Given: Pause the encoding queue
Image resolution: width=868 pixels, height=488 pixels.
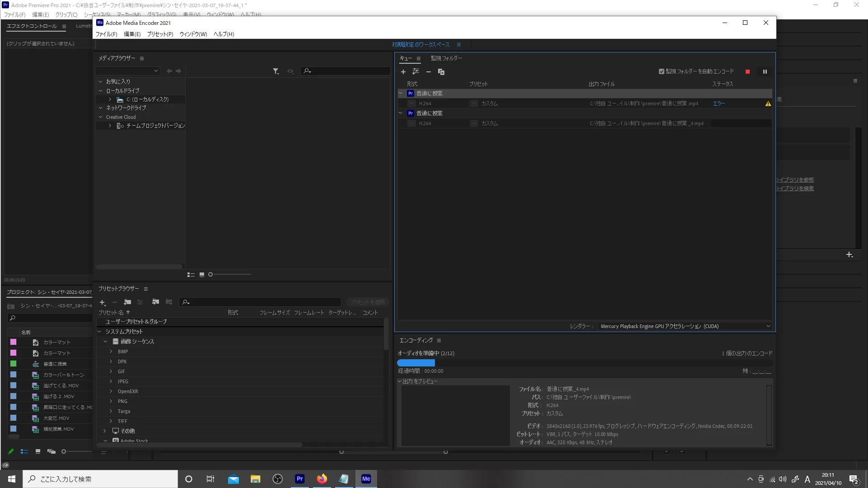Looking at the screenshot, I should 765,72.
